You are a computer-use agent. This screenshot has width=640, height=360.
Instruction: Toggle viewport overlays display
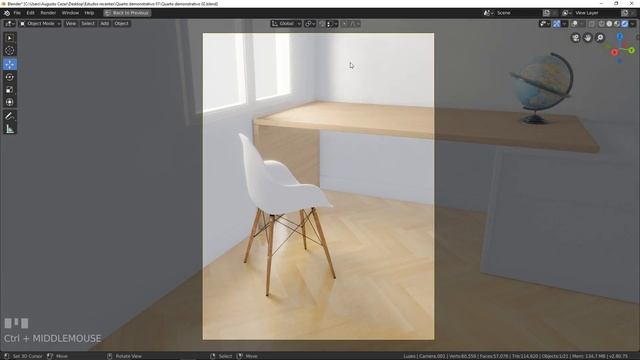pos(574,24)
